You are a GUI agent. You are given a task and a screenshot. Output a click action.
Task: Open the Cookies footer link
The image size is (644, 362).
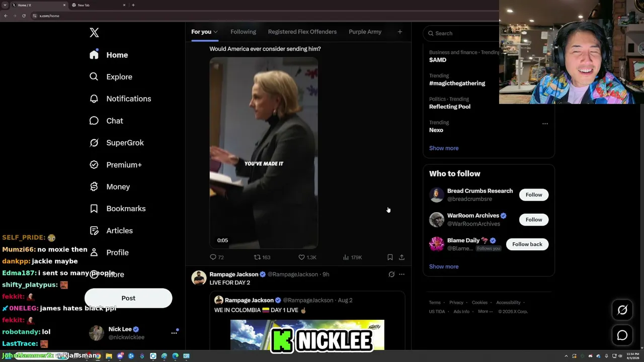(479, 303)
